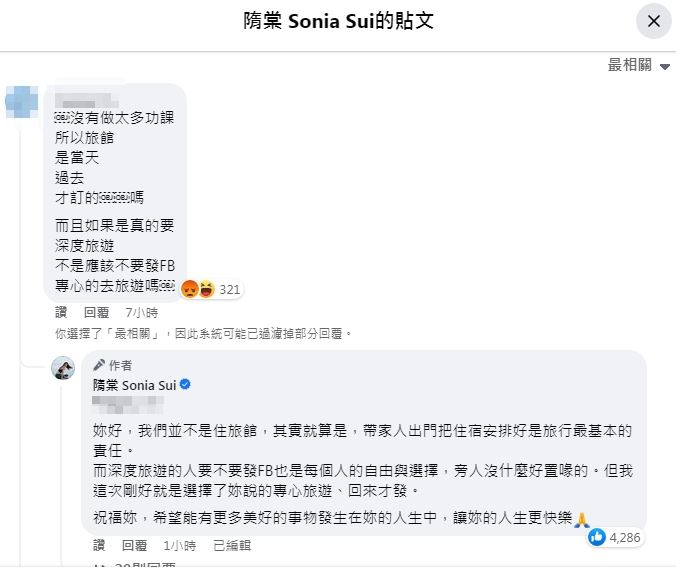Open the 最相關 comment sorting dropdown
The height and width of the screenshot is (569, 676).
(638, 65)
